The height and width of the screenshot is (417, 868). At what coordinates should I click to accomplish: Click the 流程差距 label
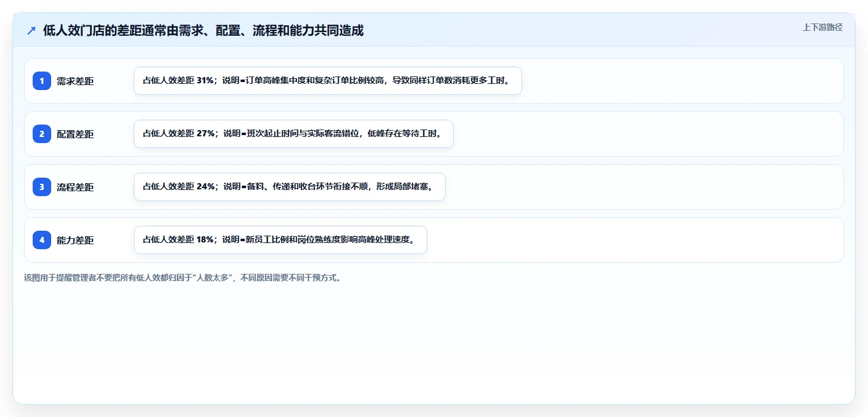tap(75, 187)
